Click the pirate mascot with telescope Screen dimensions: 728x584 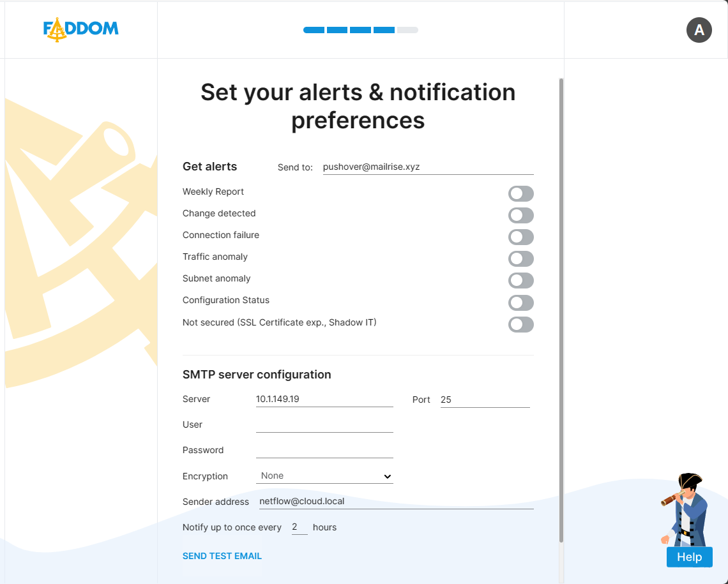(684, 507)
